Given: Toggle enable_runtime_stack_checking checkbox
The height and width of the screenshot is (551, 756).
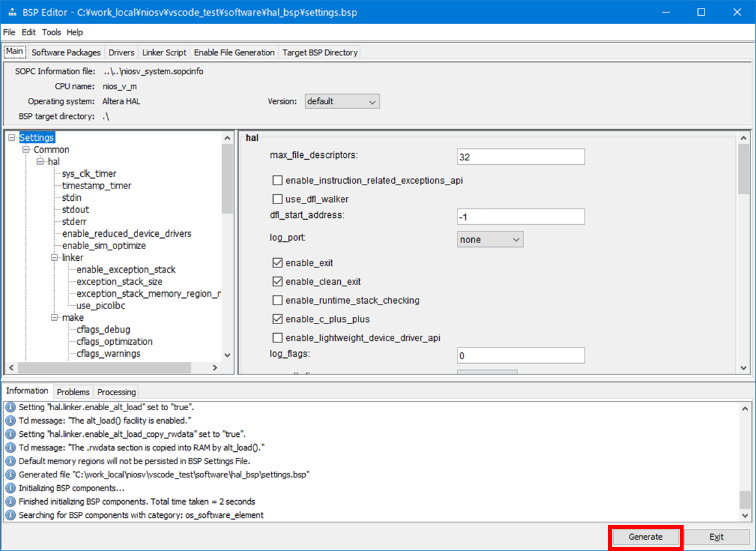Looking at the screenshot, I should coord(278,301).
